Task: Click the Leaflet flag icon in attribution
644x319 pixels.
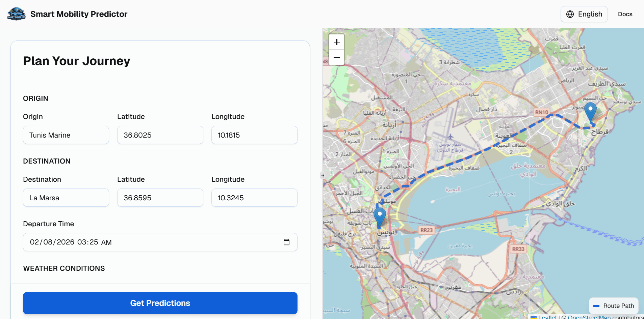Action: 534,317
